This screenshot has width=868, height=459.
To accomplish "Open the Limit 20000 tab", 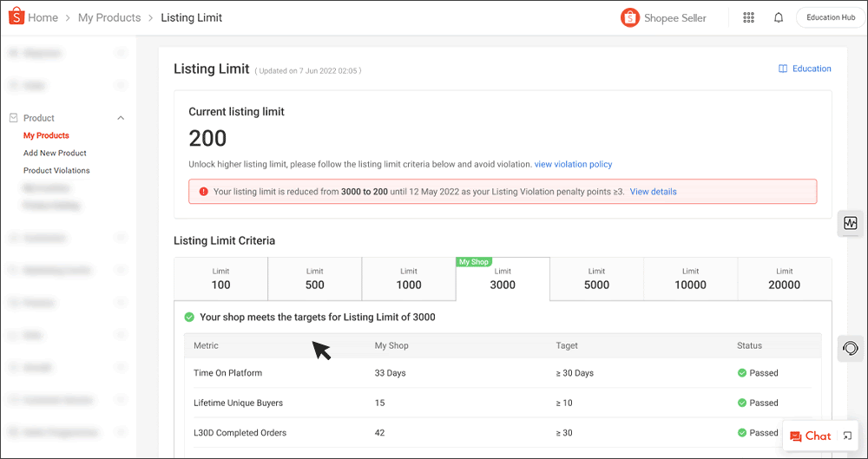I will click(x=784, y=279).
